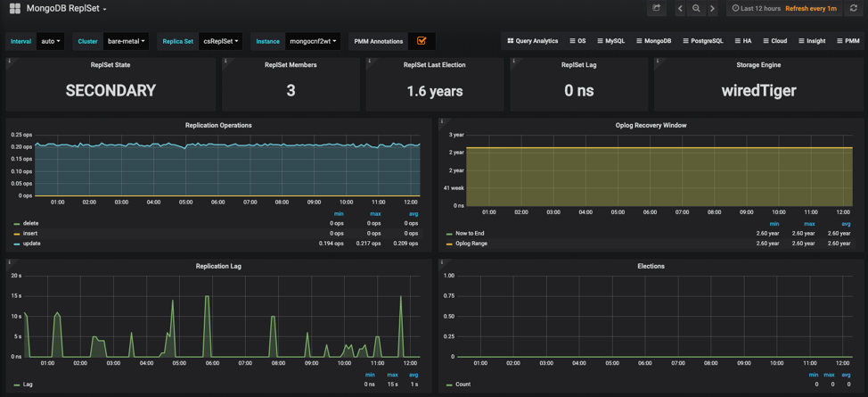This screenshot has width=868, height=397.
Task: Click the share dashboard icon
Action: coord(657,9)
